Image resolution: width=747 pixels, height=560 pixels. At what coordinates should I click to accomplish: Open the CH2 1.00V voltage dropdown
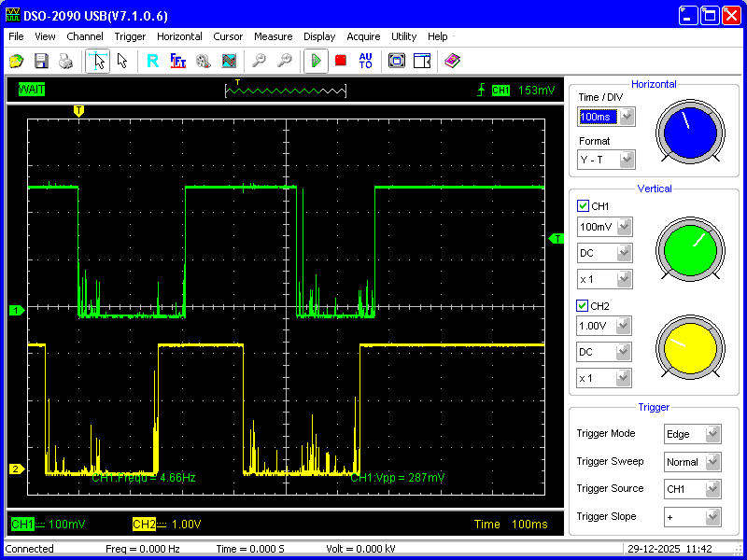pyautogui.click(x=624, y=326)
